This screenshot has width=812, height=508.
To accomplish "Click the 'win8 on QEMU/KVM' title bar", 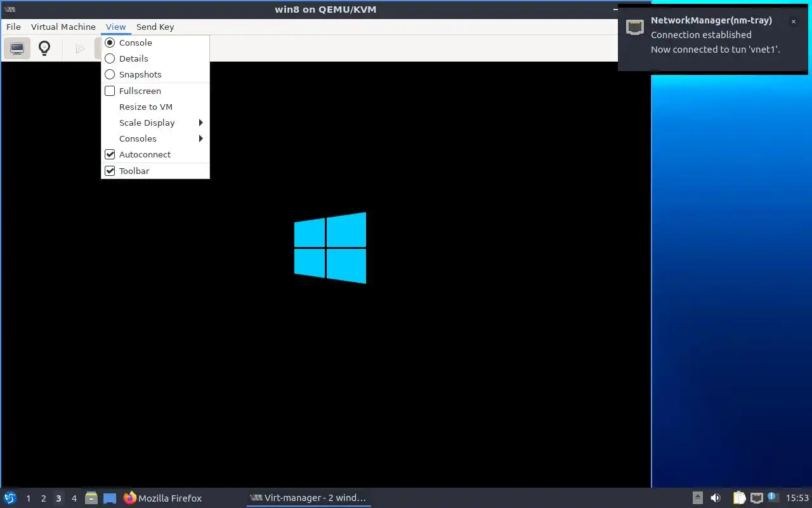I will click(325, 10).
